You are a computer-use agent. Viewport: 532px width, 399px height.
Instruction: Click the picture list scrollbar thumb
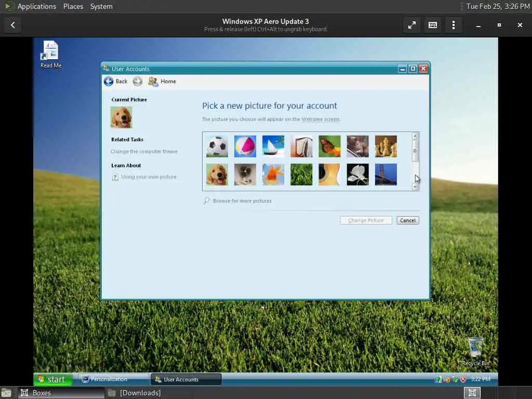click(x=415, y=151)
